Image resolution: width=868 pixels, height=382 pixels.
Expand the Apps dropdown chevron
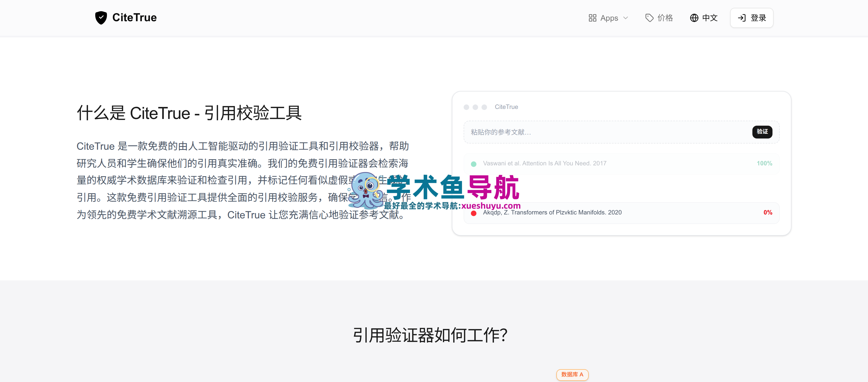pos(626,18)
